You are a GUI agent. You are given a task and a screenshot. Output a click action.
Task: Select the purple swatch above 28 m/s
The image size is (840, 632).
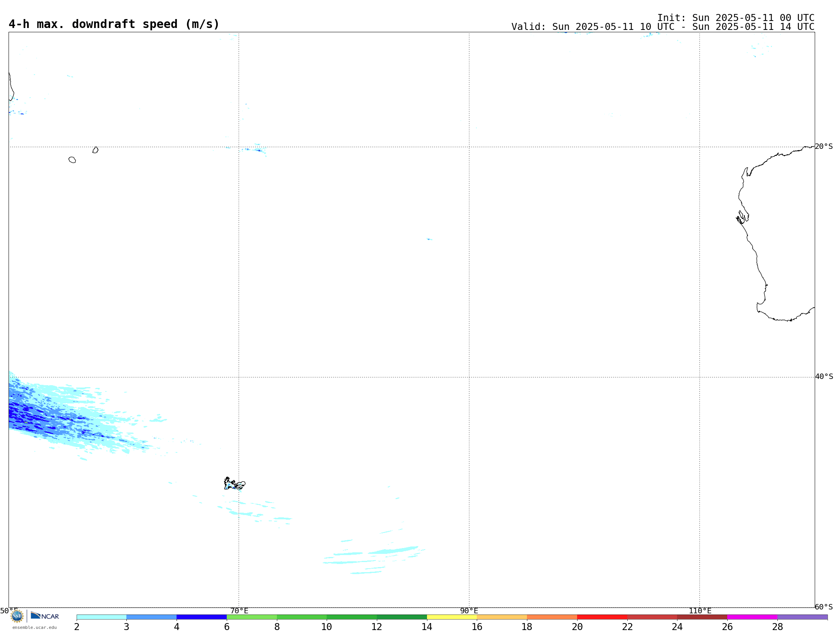pos(802,617)
